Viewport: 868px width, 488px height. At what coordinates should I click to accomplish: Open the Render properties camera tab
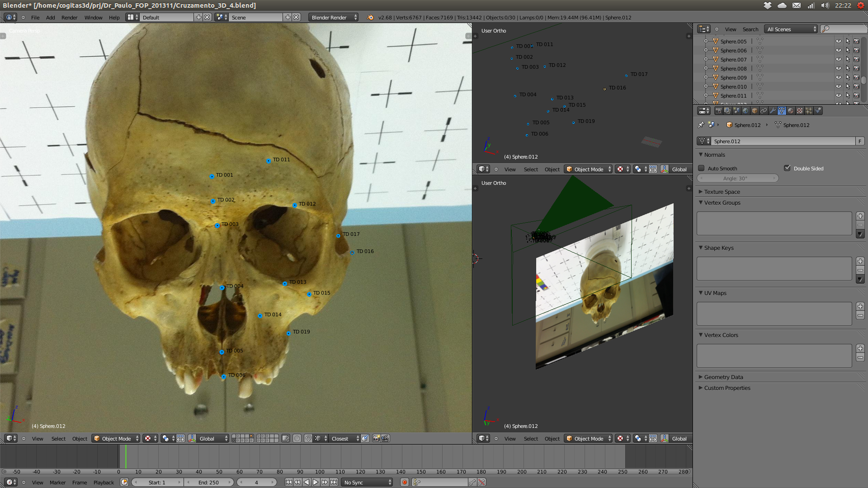[x=718, y=111]
